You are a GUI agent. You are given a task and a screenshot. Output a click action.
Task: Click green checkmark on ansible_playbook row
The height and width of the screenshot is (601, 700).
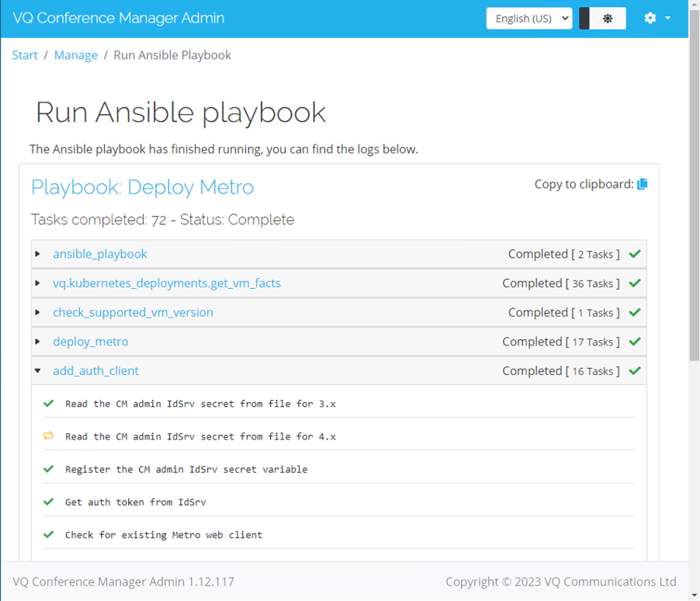click(635, 254)
